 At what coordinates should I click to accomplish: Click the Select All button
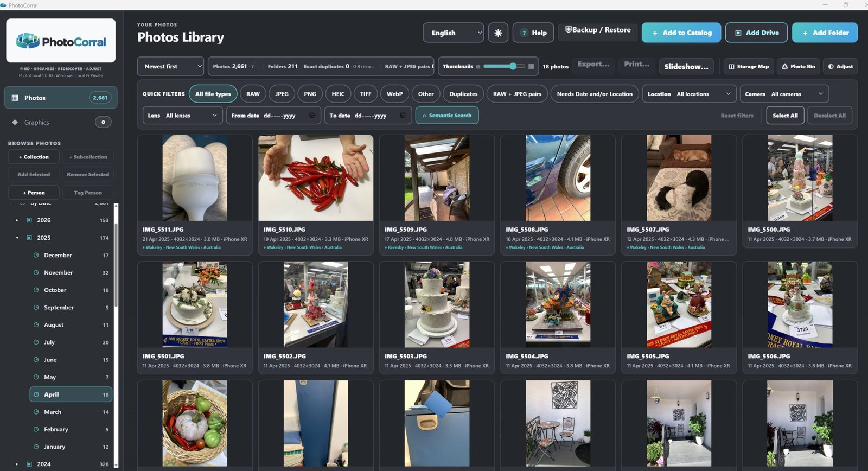tap(785, 116)
